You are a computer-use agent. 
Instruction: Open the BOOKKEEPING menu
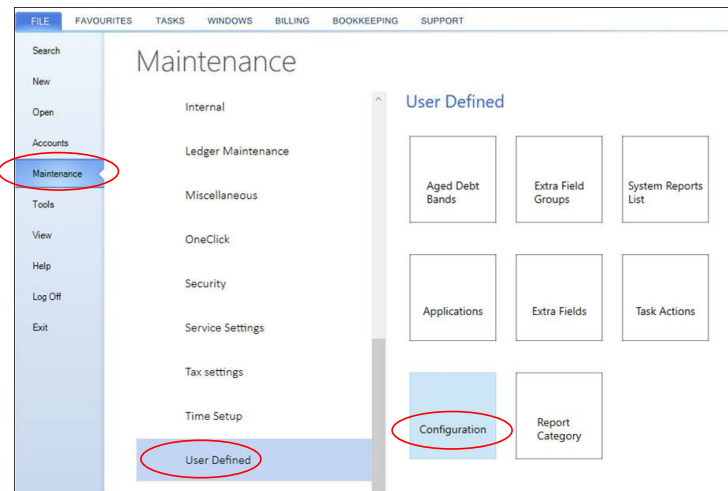click(x=365, y=21)
